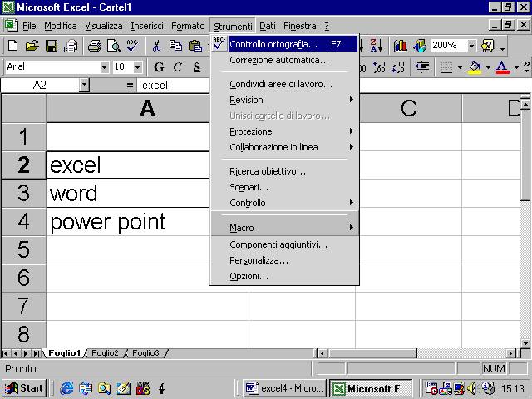Screen dimensions: 532x399
Task: Select column A header
Action: pos(148,109)
